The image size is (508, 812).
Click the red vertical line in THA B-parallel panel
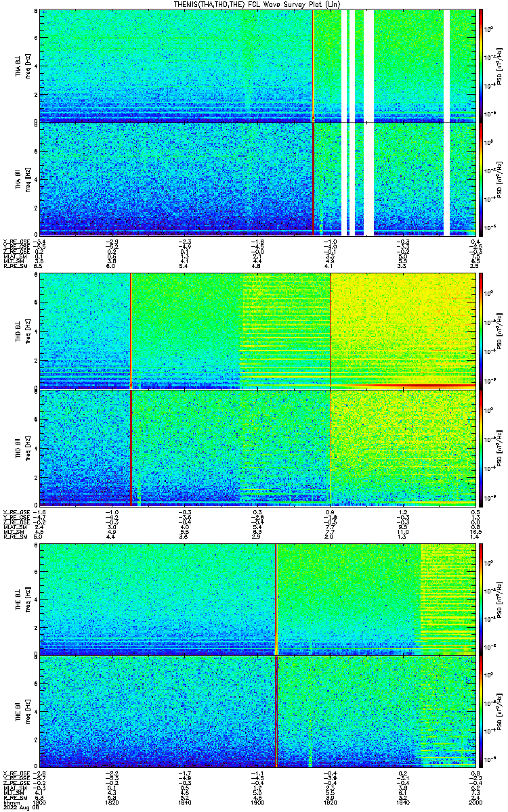tap(313, 179)
